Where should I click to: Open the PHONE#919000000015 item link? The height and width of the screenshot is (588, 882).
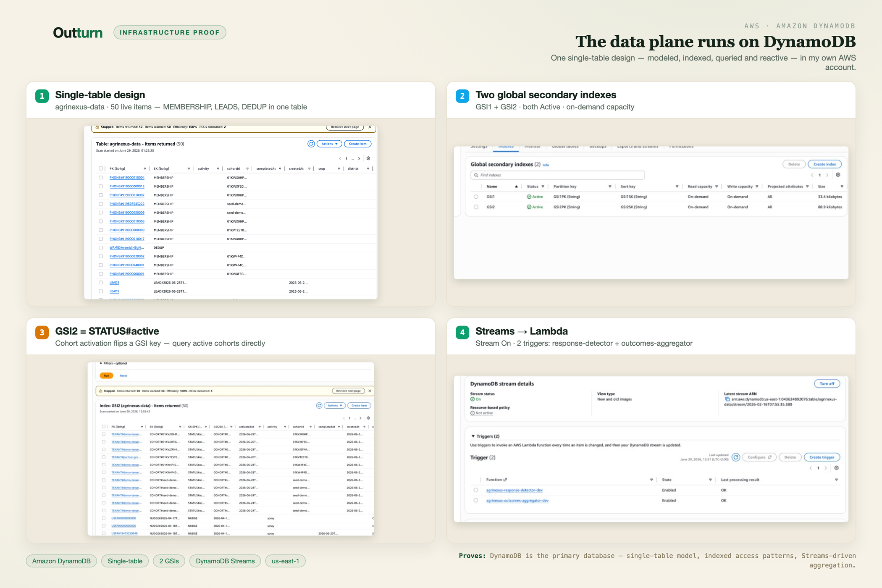coord(127,186)
